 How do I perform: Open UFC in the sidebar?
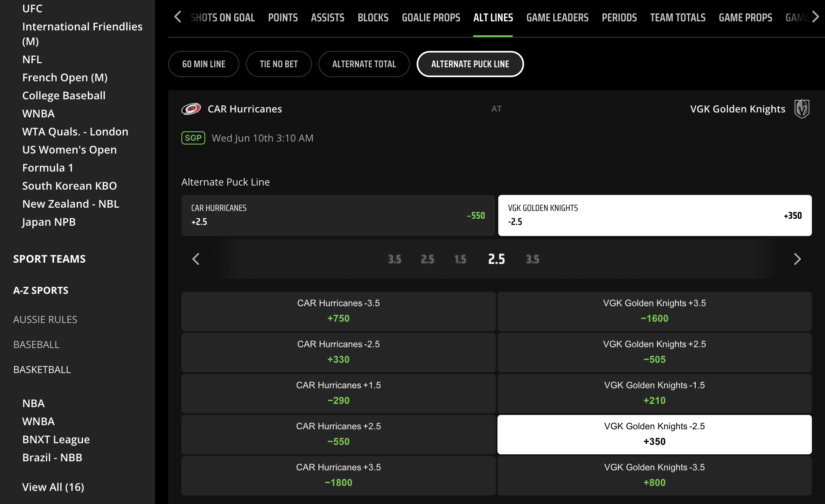pyautogui.click(x=32, y=8)
